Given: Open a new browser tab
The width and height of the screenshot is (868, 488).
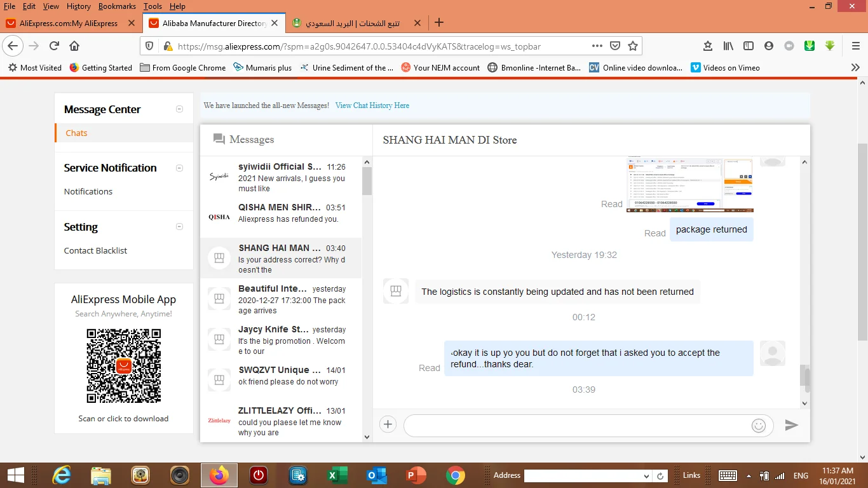Looking at the screenshot, I should 438,23.
